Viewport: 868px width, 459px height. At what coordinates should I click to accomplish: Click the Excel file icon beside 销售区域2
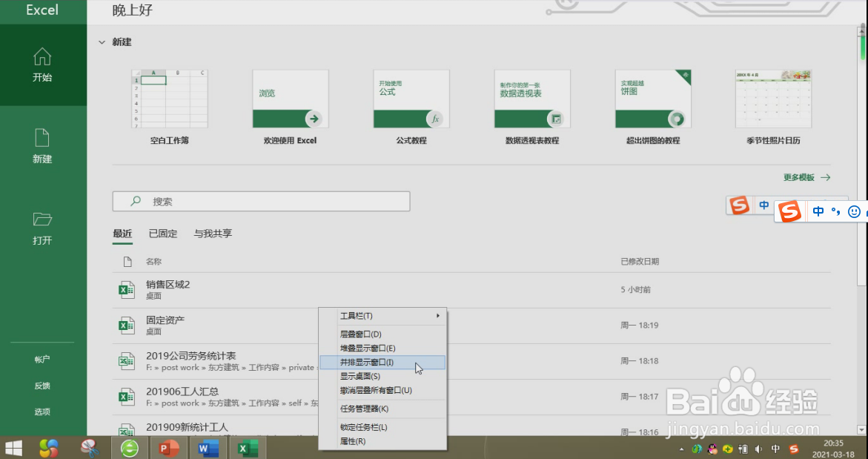pyautogui.click(x=127, y=290)
